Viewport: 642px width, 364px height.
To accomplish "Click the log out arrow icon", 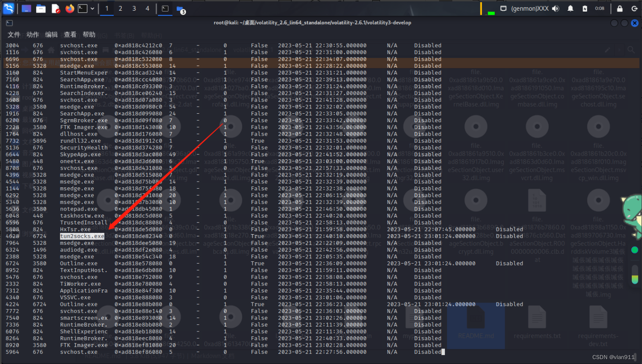I will (x=634, y=8).
